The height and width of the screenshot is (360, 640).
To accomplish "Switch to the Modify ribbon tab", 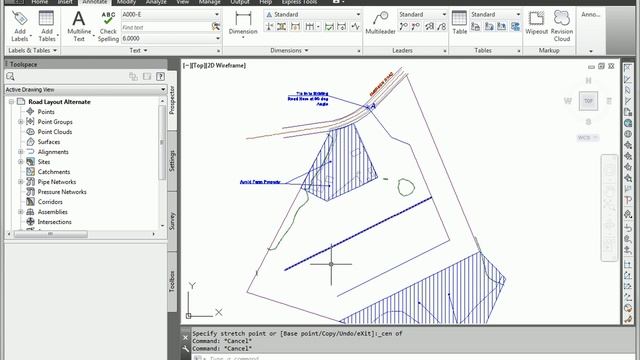I will [x=126, y=2].
